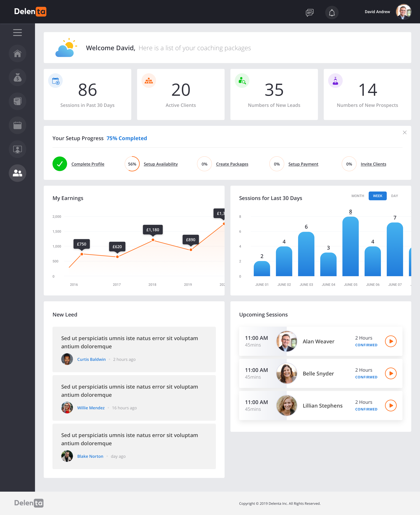420x515 pixels.
Task: Select the WEEK view tab
Action: (377, 196)
